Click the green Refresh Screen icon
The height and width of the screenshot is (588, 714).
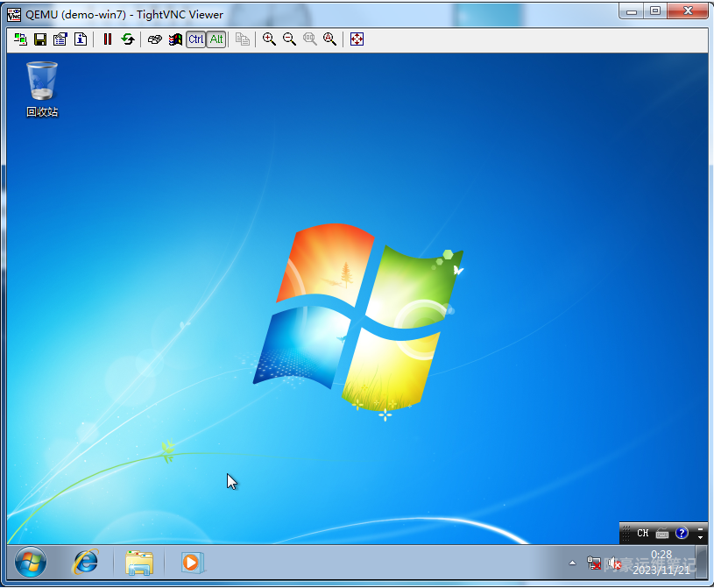(128, 39)
